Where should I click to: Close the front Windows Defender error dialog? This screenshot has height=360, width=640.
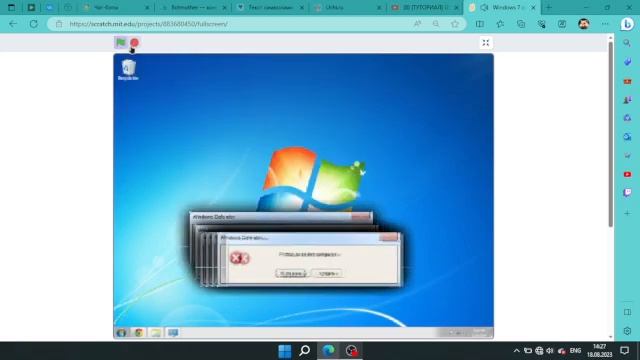388,237
